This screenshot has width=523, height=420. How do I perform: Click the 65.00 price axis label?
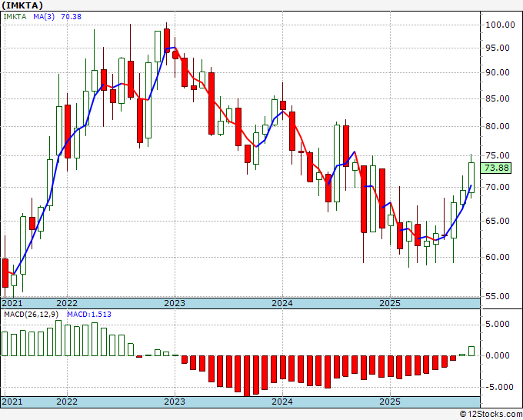tap(498, 221)
